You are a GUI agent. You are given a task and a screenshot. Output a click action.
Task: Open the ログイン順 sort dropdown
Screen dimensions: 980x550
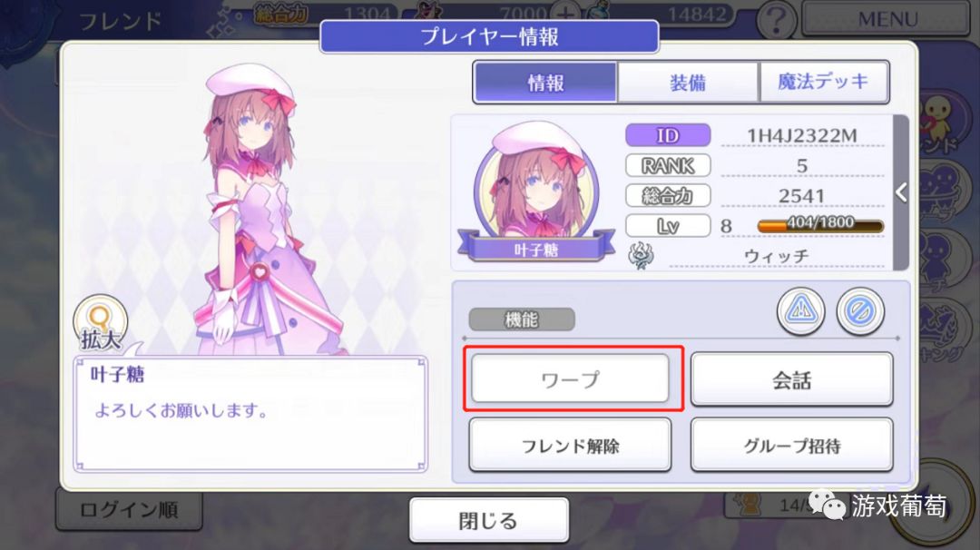tap(129, 509)
